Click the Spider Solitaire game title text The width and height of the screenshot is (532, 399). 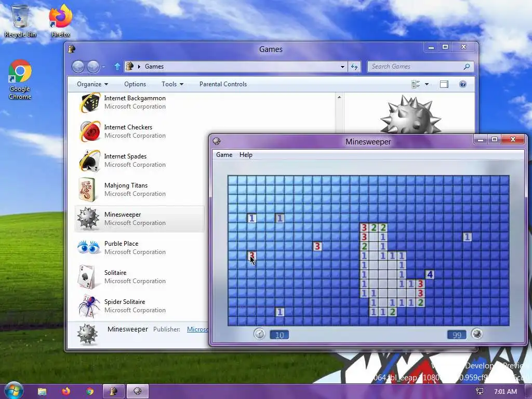[125, 302]
